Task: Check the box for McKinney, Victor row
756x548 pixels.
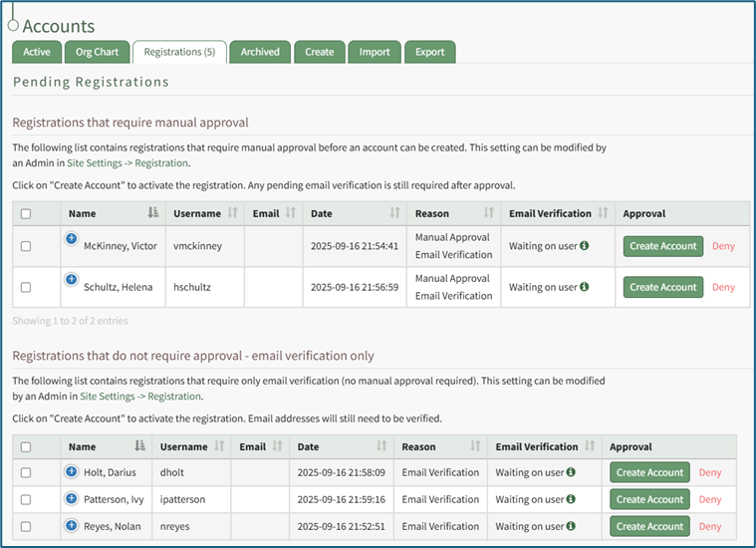Action: click(x=26, y=246)
